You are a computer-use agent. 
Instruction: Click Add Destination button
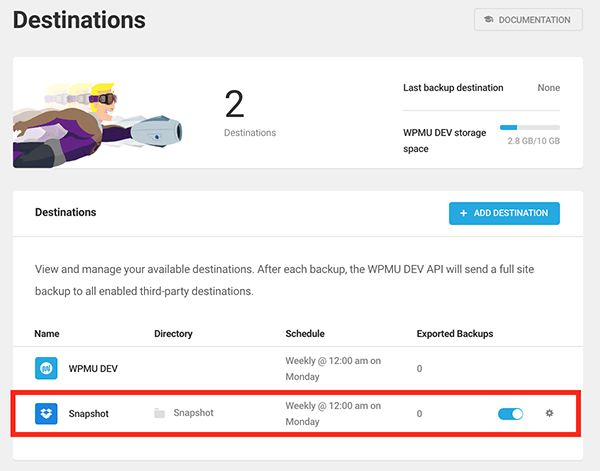504,213
